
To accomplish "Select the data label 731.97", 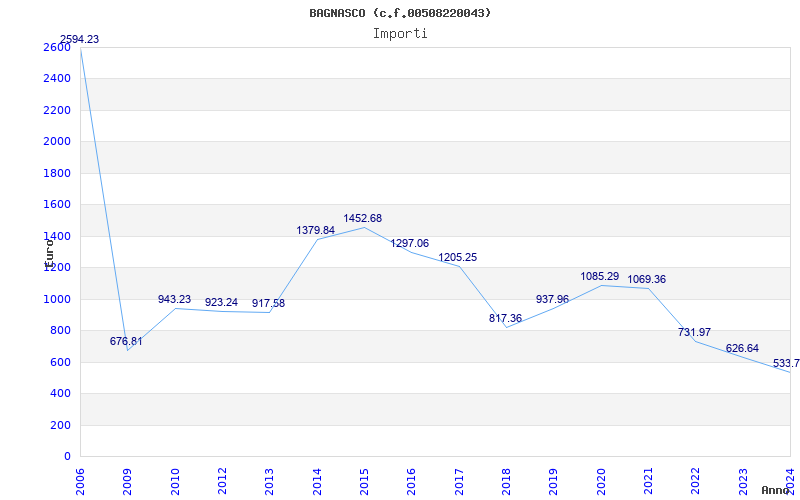I will click(694, 333).
